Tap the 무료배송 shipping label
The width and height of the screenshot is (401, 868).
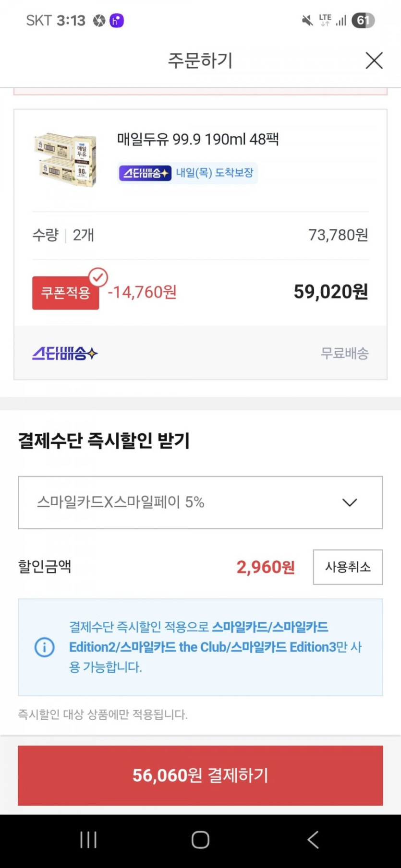tap(344, 354)
